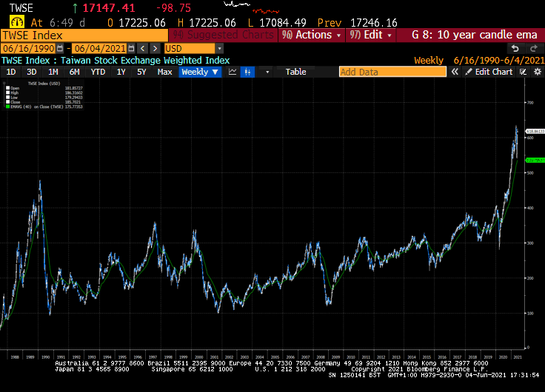Viewport: 545px width, 392px height.
Task: Click the undo arrow icon
Action: 515,48
